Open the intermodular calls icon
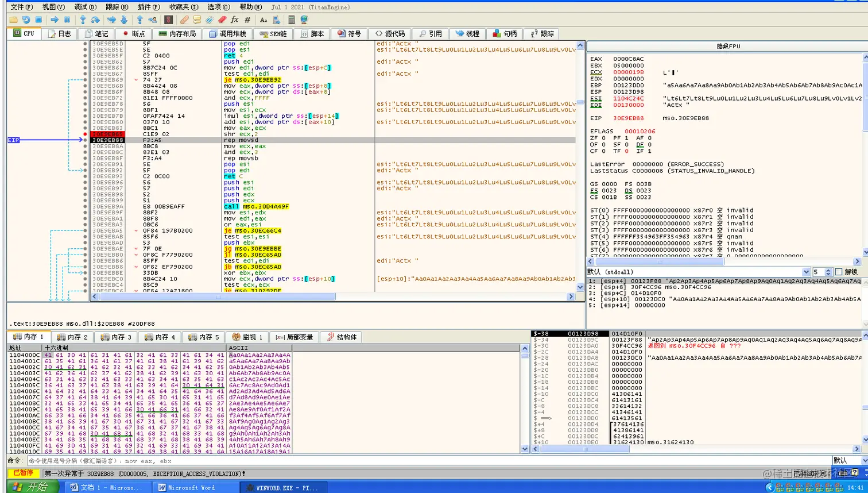This screenshot has height=493, width=868. 276,20
